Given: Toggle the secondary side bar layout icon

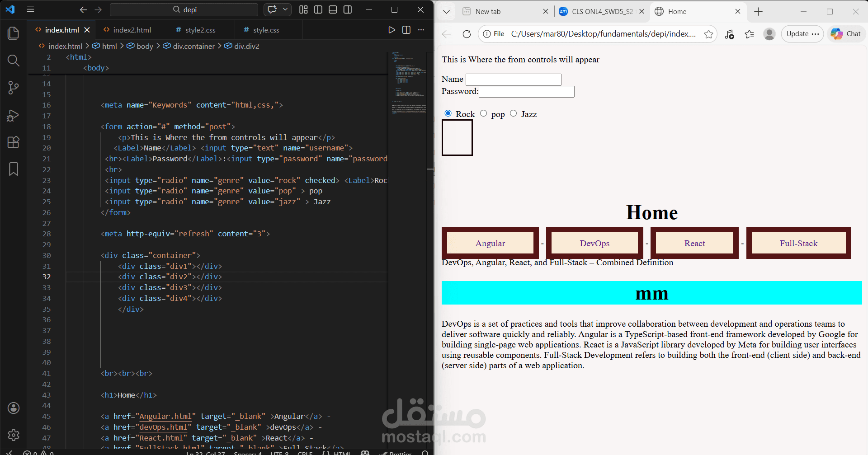Looking at the screenshot, I should (x=348, y=9).
